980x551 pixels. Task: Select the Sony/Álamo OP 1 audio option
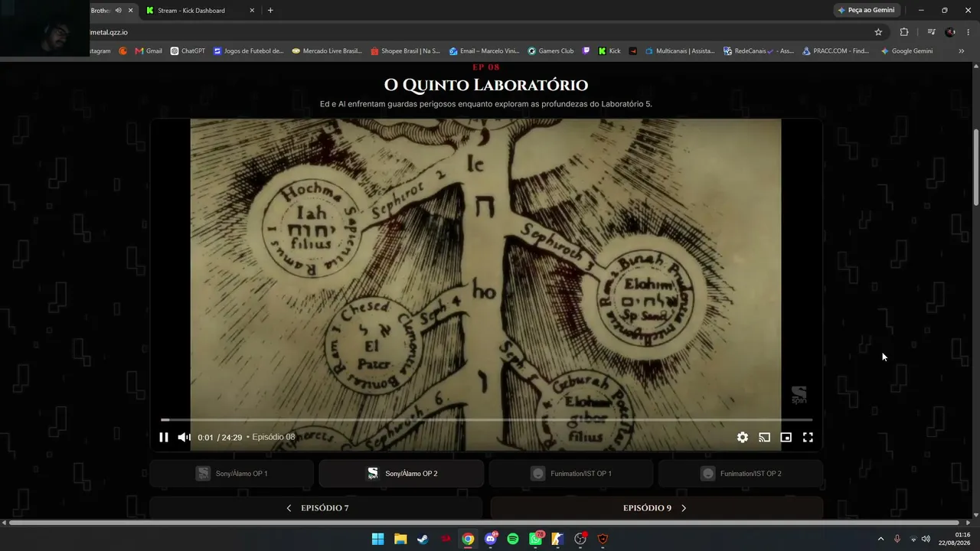click(x=231, y=474)
